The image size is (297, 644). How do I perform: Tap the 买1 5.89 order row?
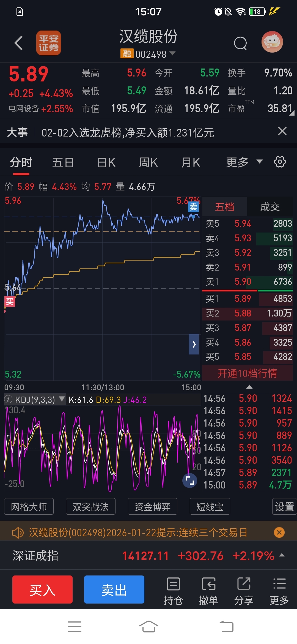coord(248,299)
